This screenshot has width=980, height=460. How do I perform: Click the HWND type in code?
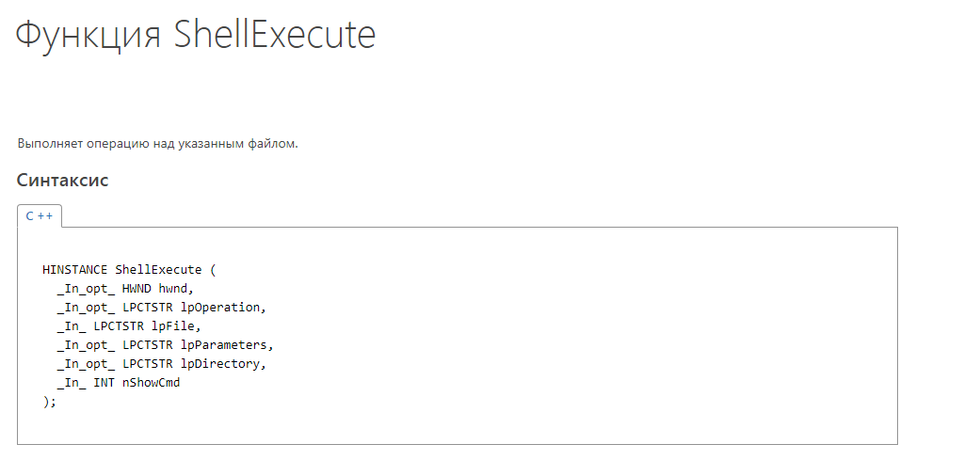click(x=137, y=288)
